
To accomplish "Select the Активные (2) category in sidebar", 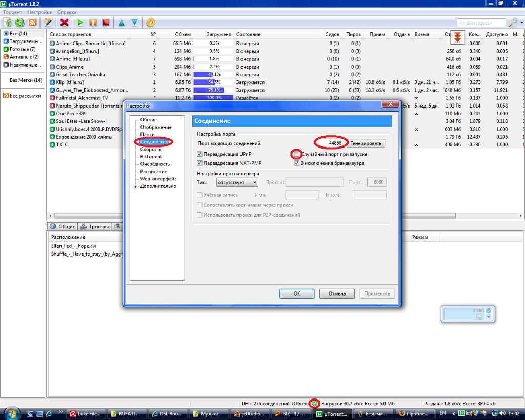I will (23, 57).
